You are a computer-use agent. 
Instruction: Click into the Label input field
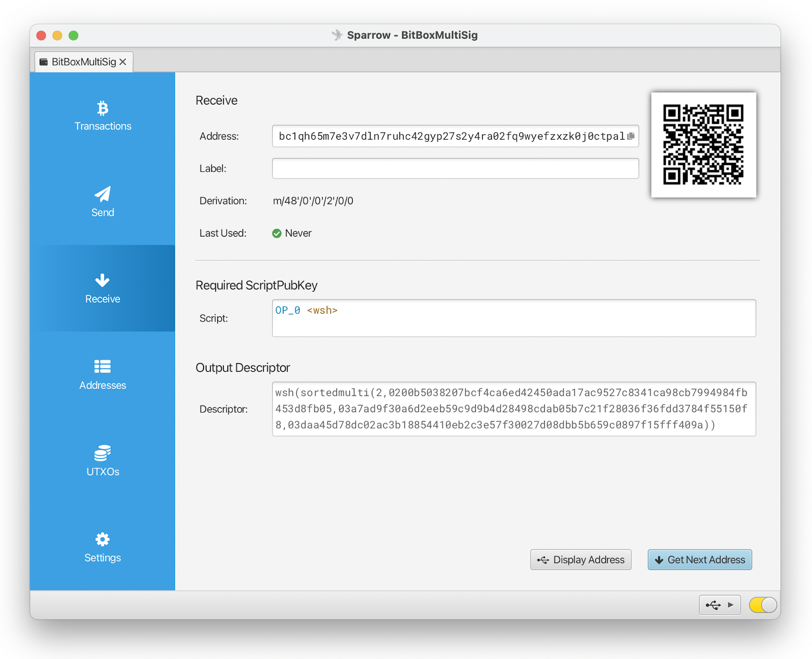455,168
